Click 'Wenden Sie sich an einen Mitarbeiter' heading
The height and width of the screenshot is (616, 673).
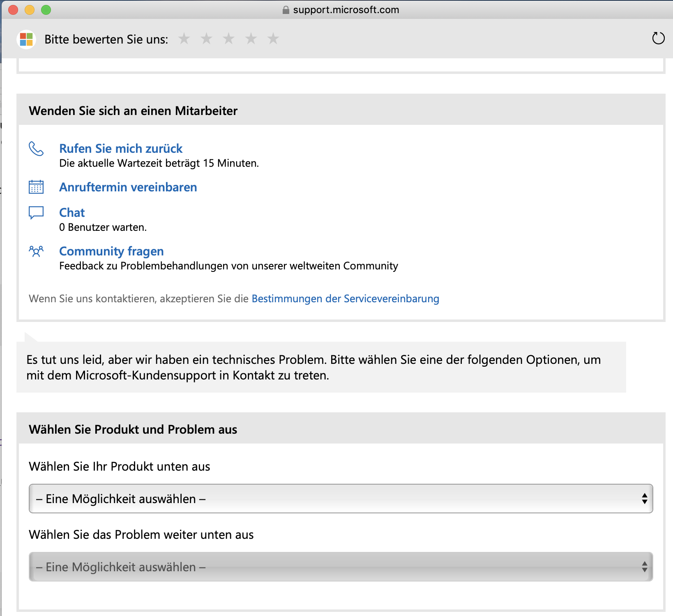click(x=133, y=111)
